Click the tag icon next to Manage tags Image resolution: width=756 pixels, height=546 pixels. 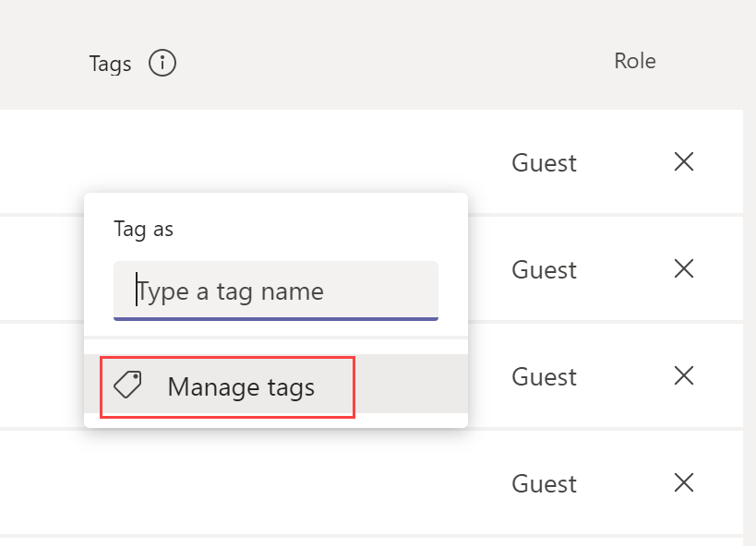127,385
